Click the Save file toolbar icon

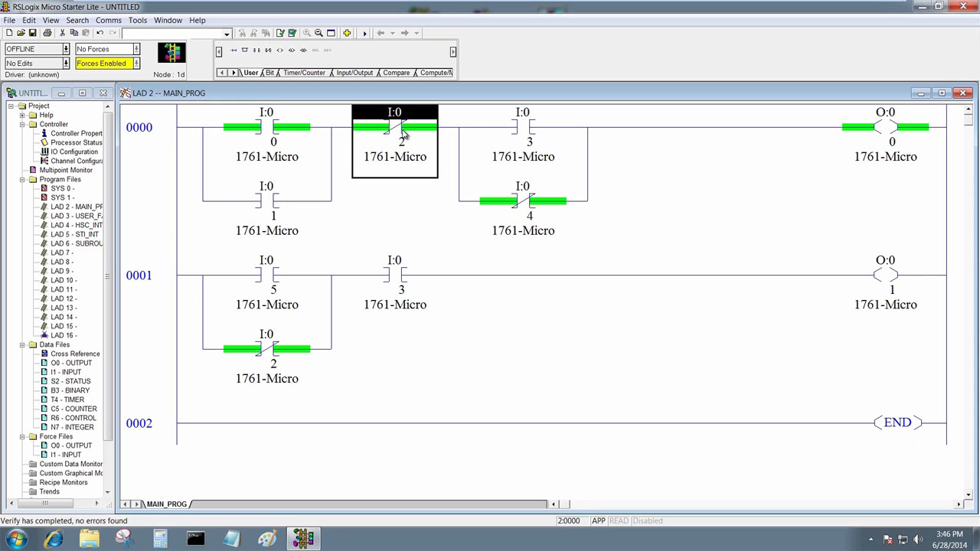(x=32, y=33)
